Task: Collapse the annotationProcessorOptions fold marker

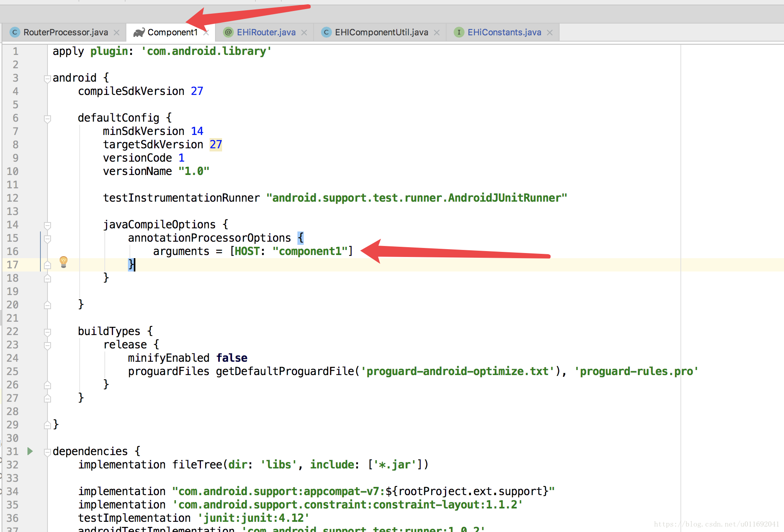Action: [47, 239]
